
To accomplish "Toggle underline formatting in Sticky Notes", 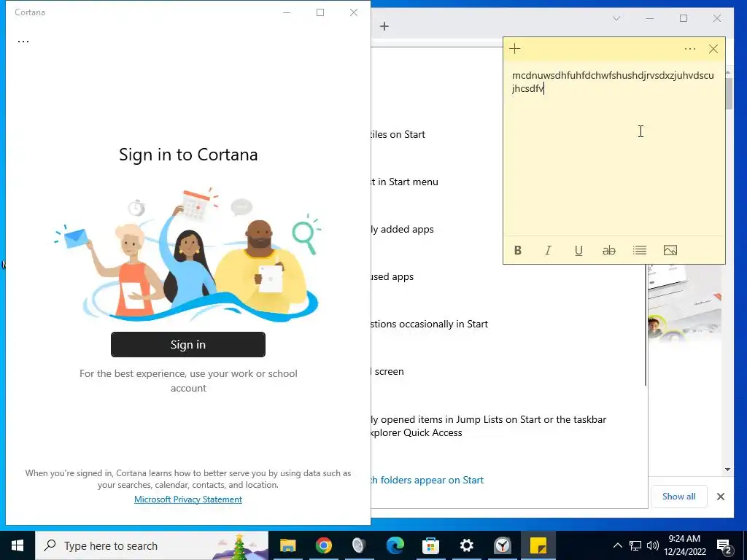I will click(578, 251).
